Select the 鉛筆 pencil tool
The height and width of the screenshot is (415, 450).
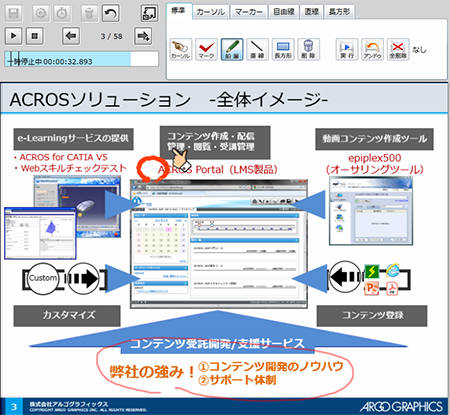(x=232, y=49)
